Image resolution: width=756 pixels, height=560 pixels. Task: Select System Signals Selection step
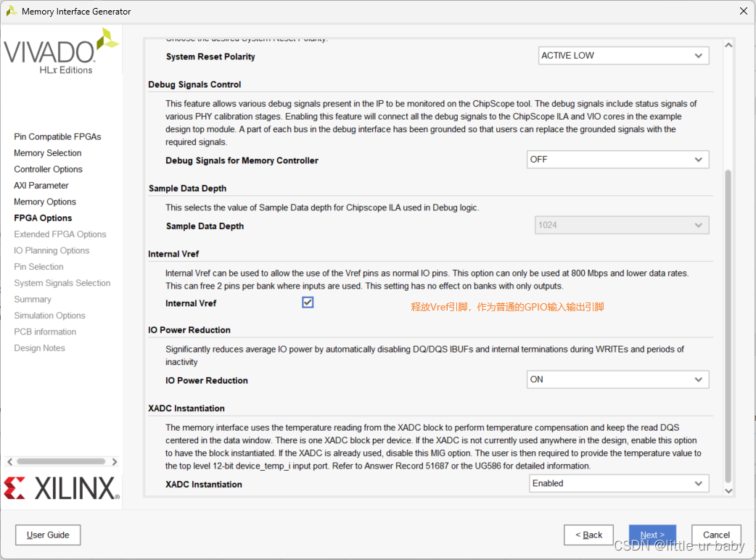coord(62,284)
